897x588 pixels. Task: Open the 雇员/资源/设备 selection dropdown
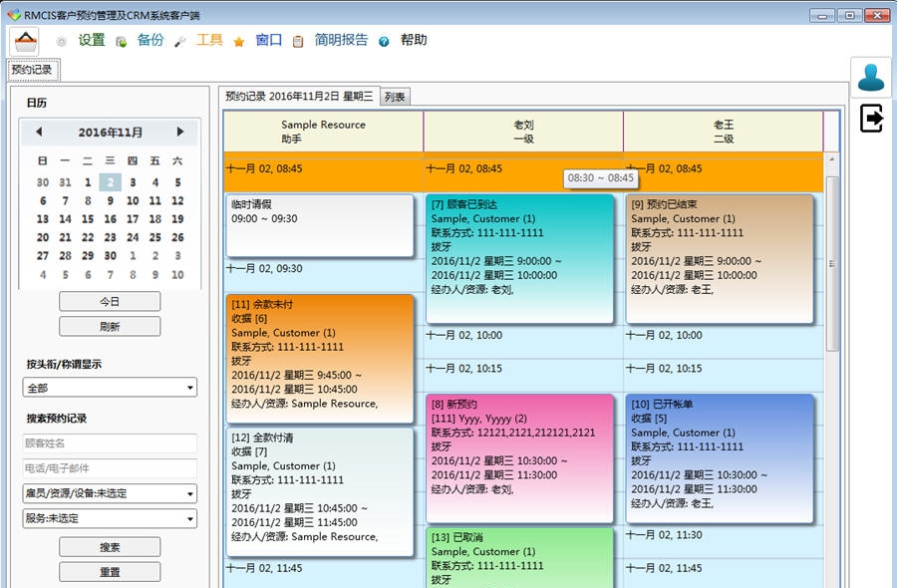click(110, 492)
